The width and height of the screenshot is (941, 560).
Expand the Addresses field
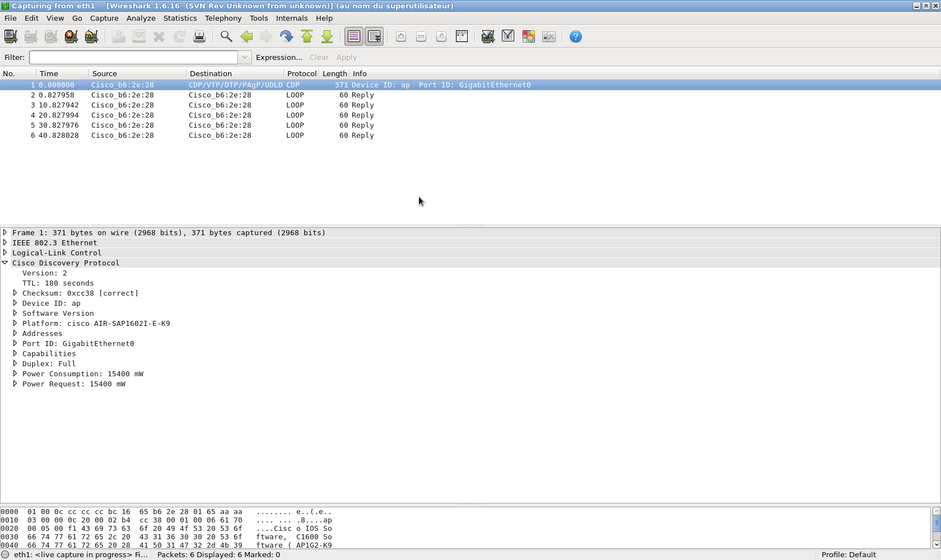(15, 333)
